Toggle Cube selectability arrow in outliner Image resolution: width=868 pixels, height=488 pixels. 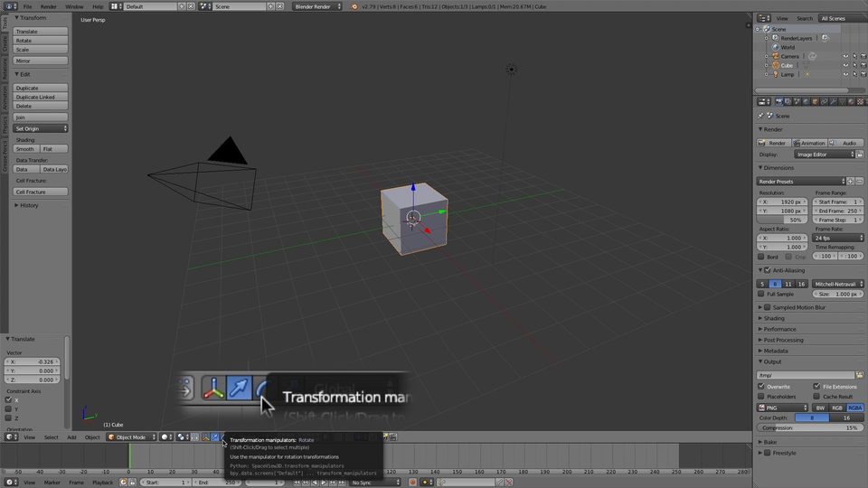click(x=854, y=65)
